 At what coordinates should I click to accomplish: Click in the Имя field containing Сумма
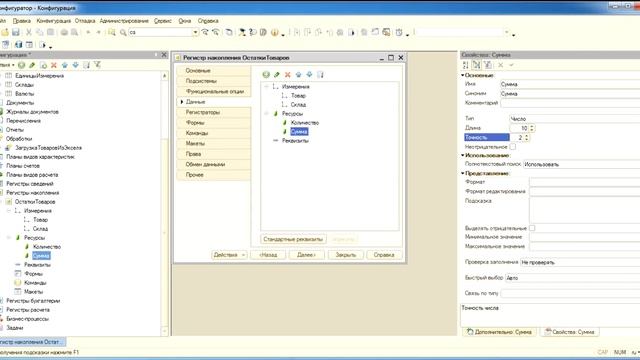coord(570,84)
